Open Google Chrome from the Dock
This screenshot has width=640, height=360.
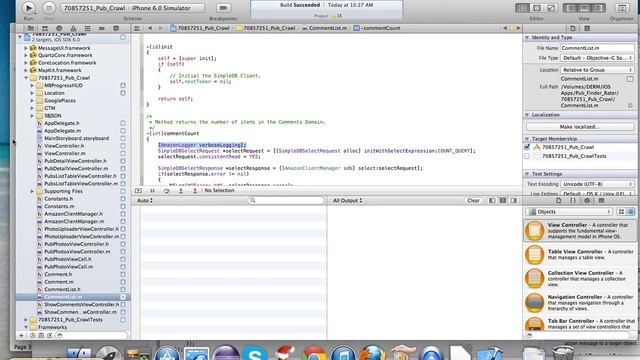[313, 353]
